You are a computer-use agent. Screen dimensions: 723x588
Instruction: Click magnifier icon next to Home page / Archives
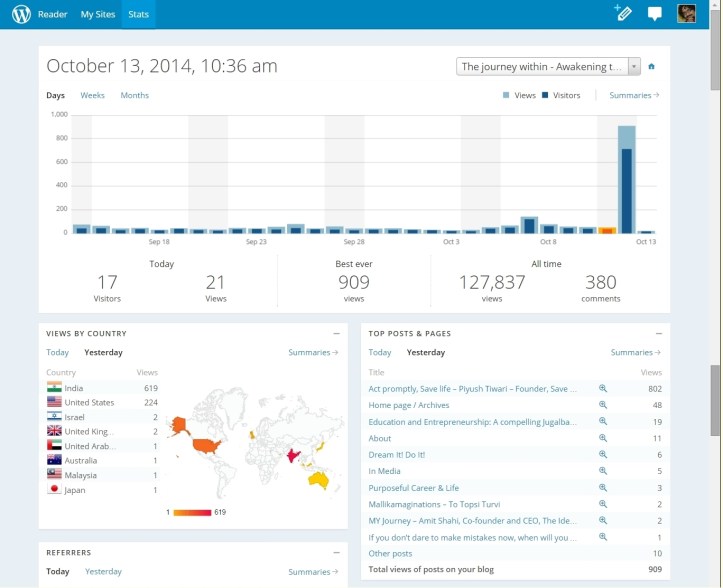click(x=603, y=405)
